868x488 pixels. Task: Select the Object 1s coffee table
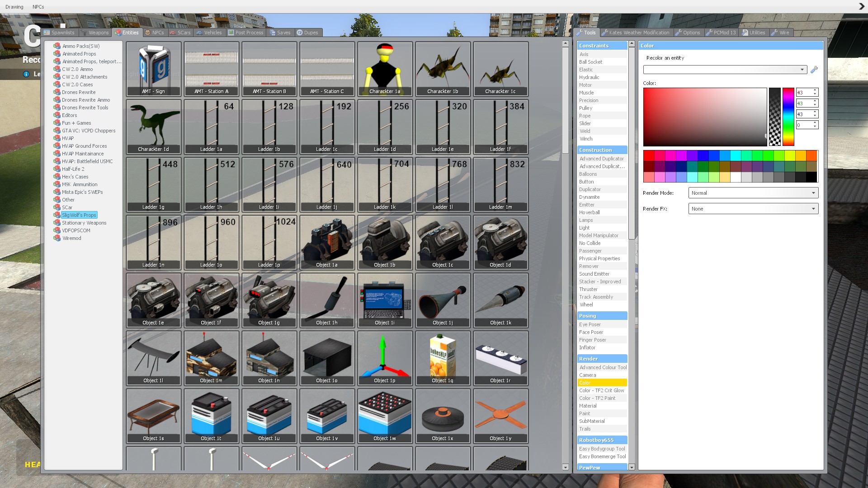(x=153, y=416)
